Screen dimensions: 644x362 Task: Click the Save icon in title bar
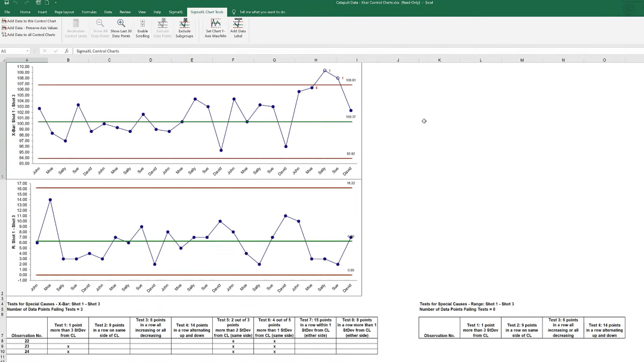[x=7, y=2]
